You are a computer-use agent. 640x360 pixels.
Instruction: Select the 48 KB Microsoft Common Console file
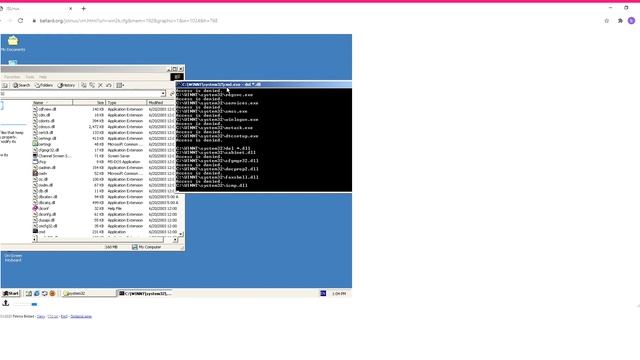pos(42,144)
